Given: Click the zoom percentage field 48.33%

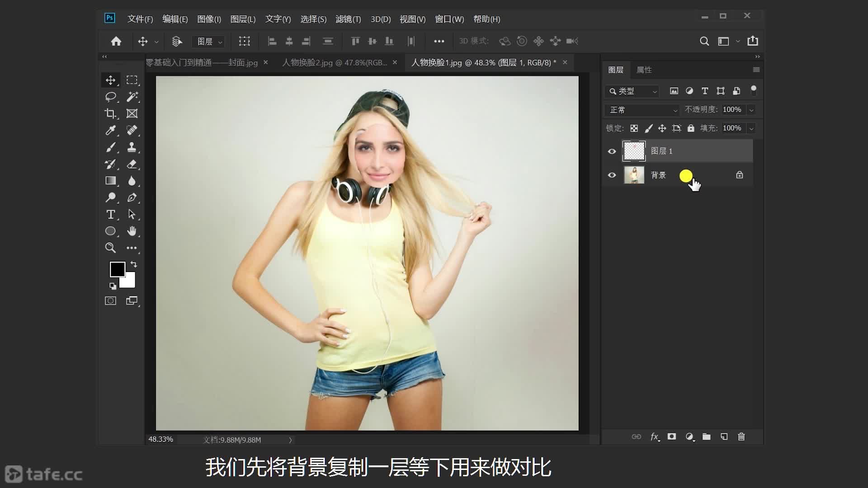Looking at the screenshot, I should pyautogui.click(x=160, y=439).
